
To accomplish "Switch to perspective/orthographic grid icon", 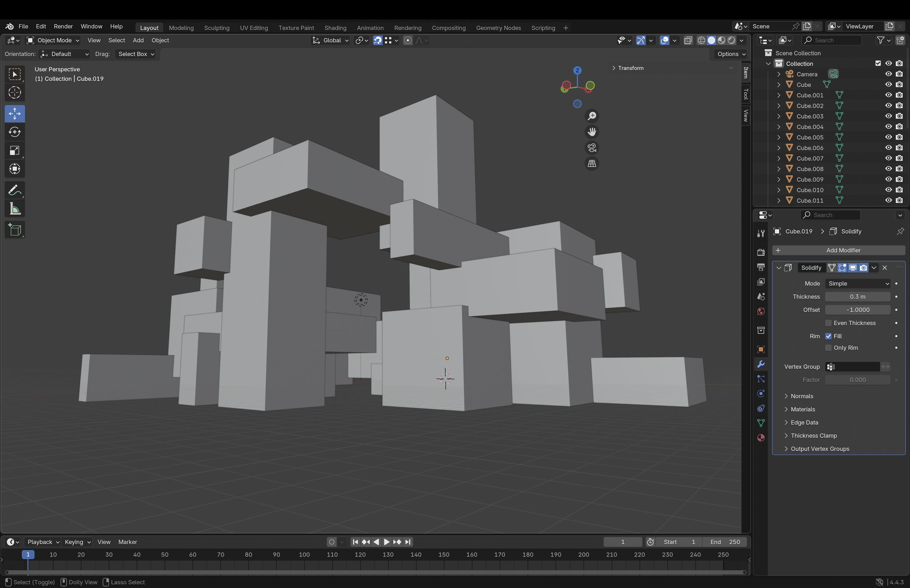I will click(x=591, y=163).
